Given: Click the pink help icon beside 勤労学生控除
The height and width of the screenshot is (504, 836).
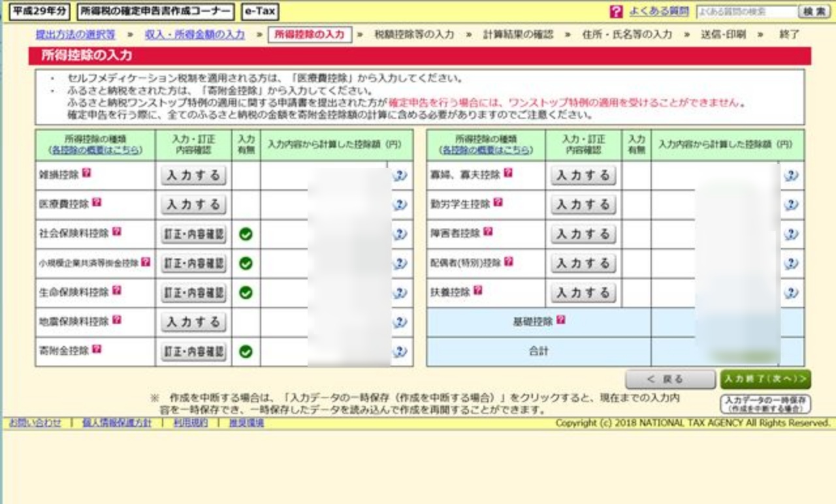Looking at the screenshot, I should [x=498, y=203].
